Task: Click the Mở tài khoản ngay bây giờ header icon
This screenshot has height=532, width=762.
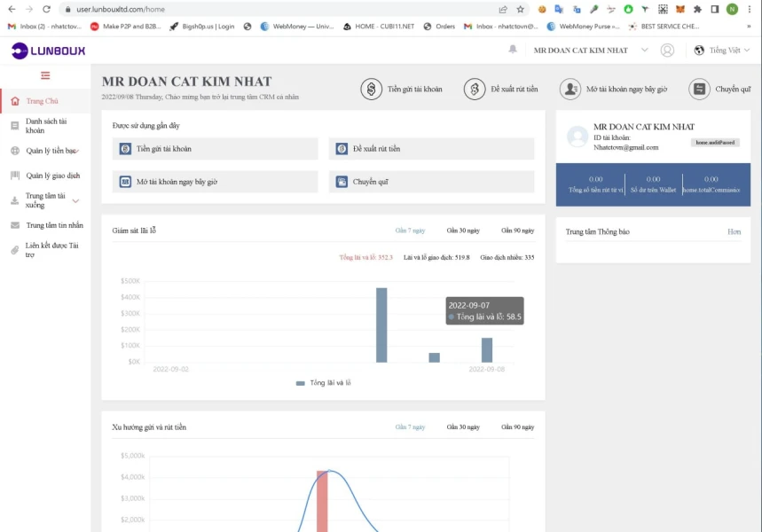Action: [x=570, y=90]
